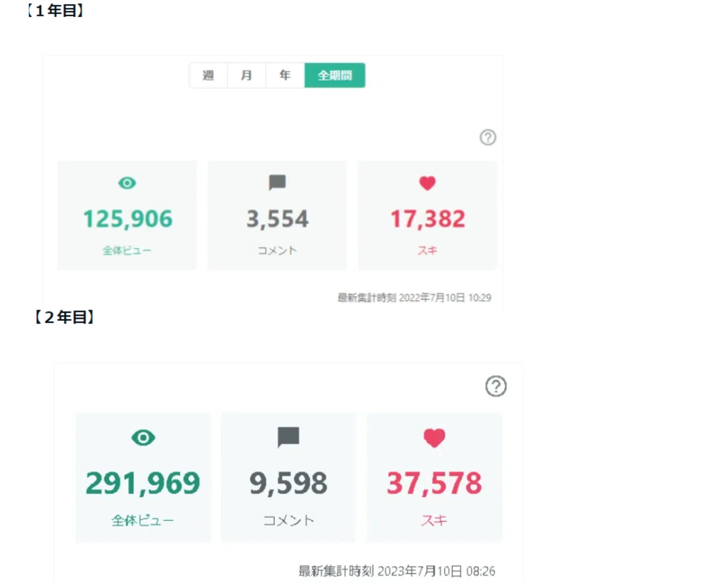Click the 37,578 スキ card

coord(434,477)
